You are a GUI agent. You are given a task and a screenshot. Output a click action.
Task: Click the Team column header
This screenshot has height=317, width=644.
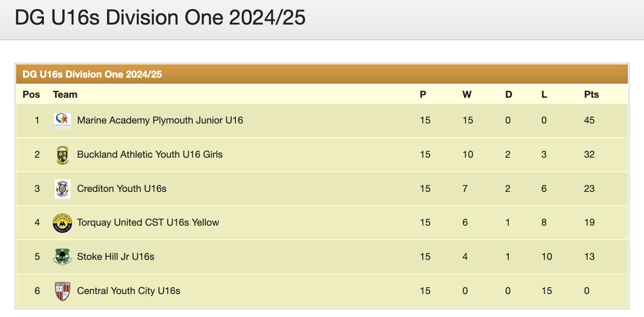pos(65,95)
